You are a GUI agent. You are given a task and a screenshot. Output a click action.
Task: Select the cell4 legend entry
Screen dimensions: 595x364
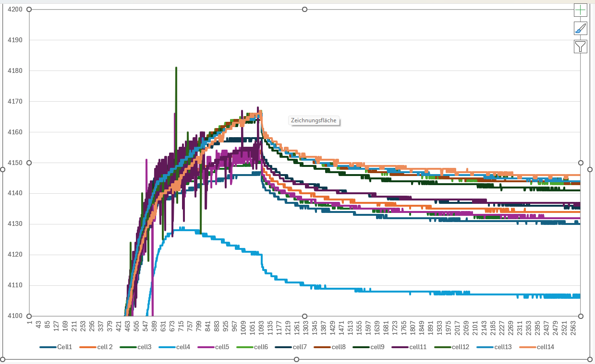tap(174, 347)
